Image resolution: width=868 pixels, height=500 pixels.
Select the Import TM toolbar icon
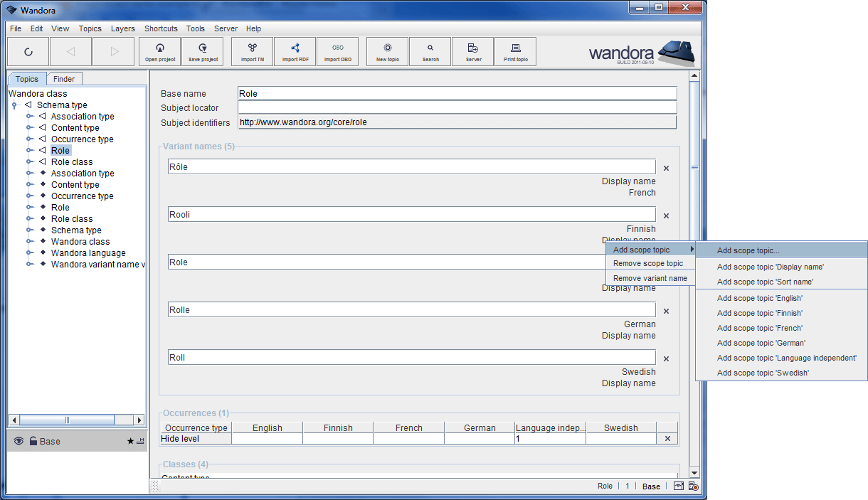pos(251,51)
